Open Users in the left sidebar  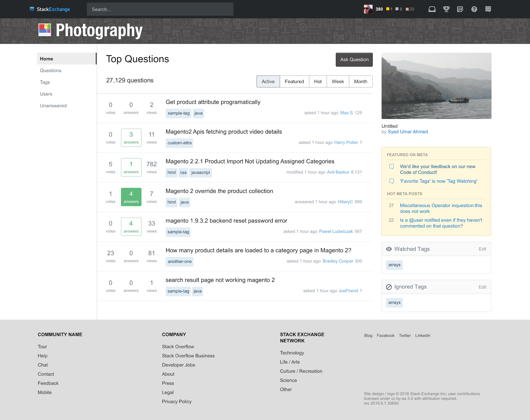pyautogui.click(x=46, y=94)
